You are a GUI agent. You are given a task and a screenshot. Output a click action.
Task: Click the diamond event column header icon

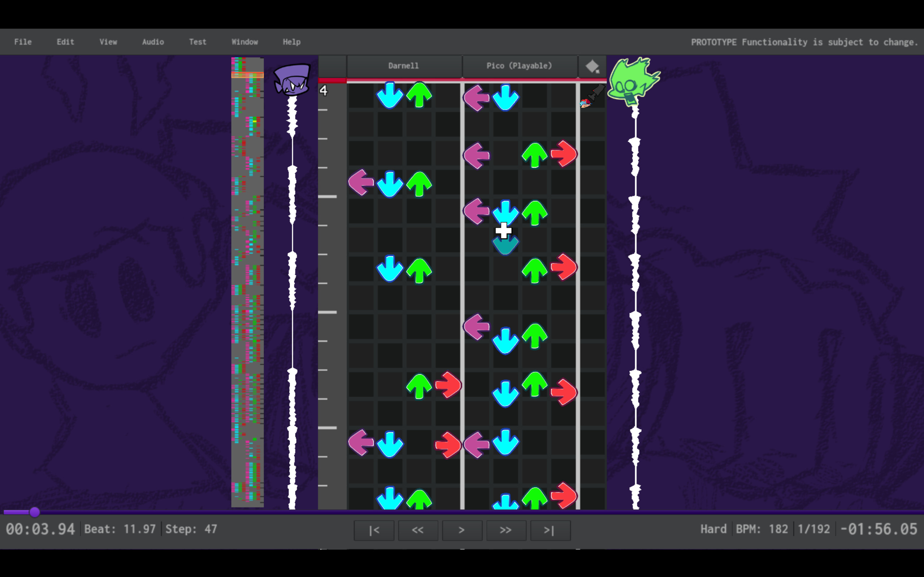click(592, 66)
